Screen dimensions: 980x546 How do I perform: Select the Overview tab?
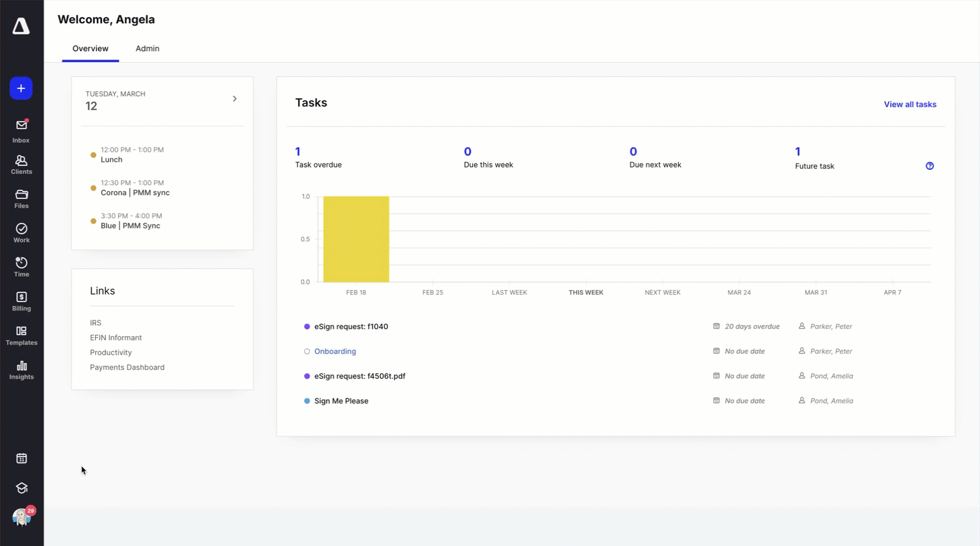90,48
